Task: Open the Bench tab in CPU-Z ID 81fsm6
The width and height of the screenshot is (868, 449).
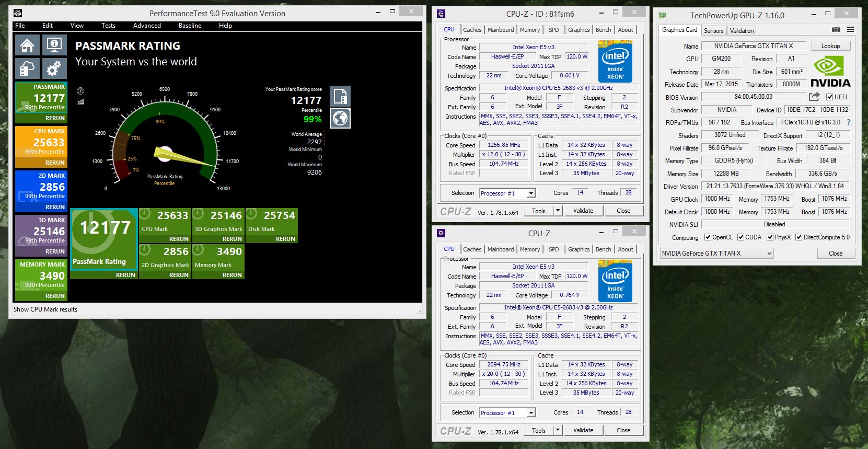Action: tap(603, 30)
